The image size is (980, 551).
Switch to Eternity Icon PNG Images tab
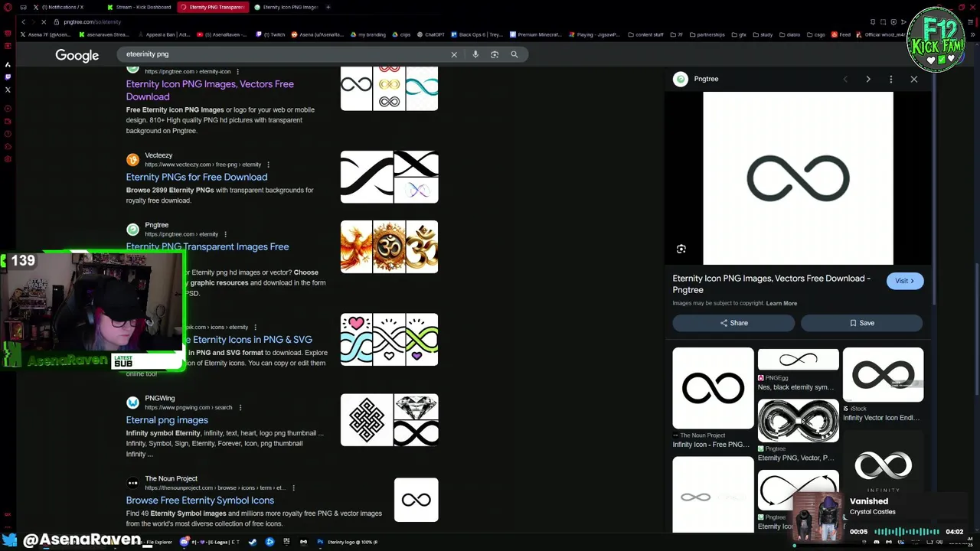click(287, 7)
